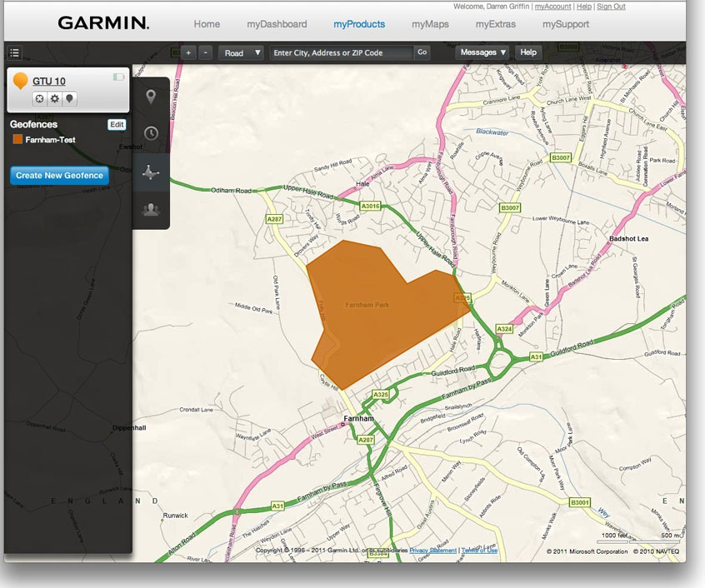Screen dimensions: 705x588
Task: Open the Road map type dropdown
Action: click(x=241, y=53)
